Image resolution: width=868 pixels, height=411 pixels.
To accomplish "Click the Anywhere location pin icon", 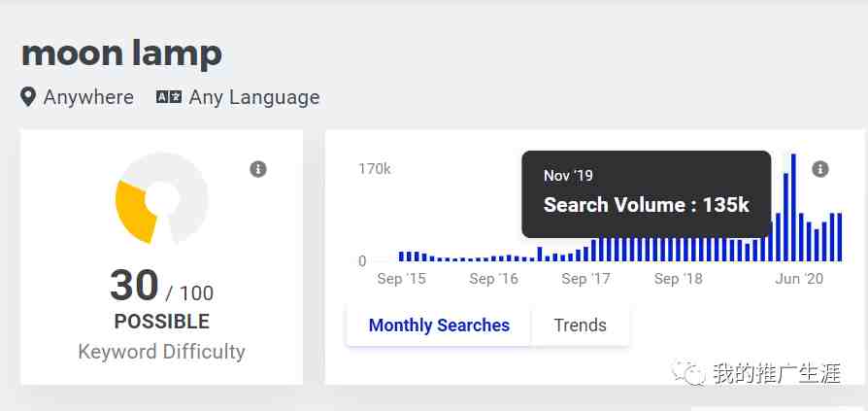I will pyautogui.click(x=28, y=97).
